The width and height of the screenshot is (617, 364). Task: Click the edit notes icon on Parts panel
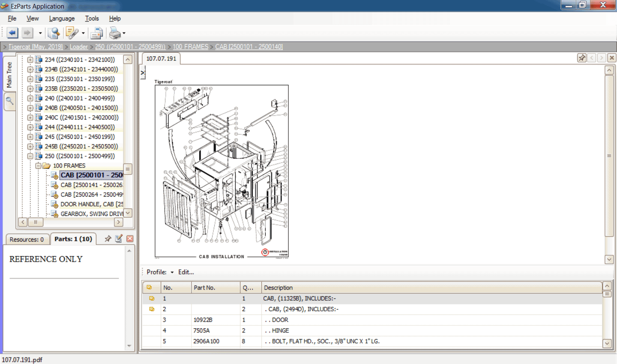[119, 239]
